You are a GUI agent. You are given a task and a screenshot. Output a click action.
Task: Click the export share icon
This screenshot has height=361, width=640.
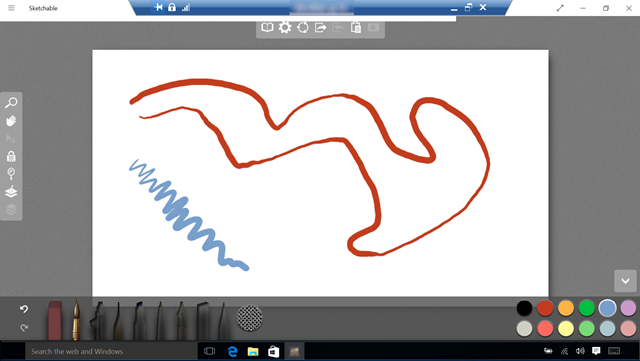(x=320, y=27)
